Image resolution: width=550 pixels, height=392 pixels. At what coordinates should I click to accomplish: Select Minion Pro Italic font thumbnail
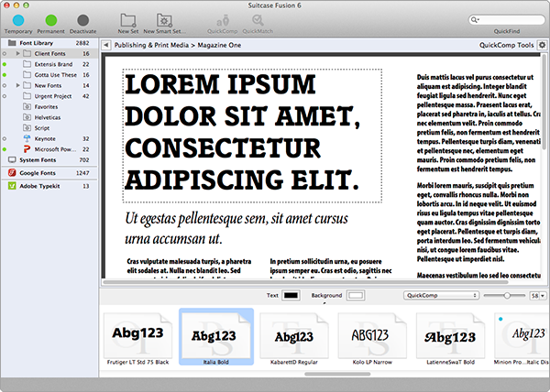tap(522, 339)
